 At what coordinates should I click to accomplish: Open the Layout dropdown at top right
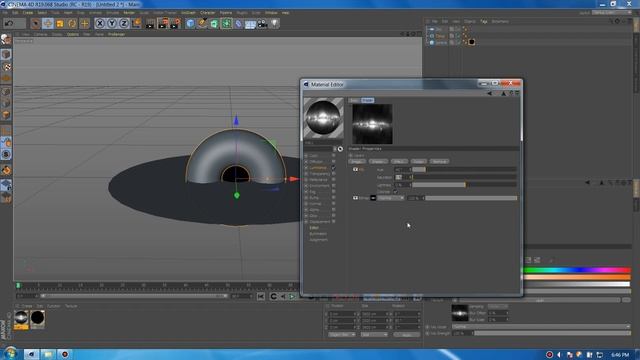tap(612, 13)
